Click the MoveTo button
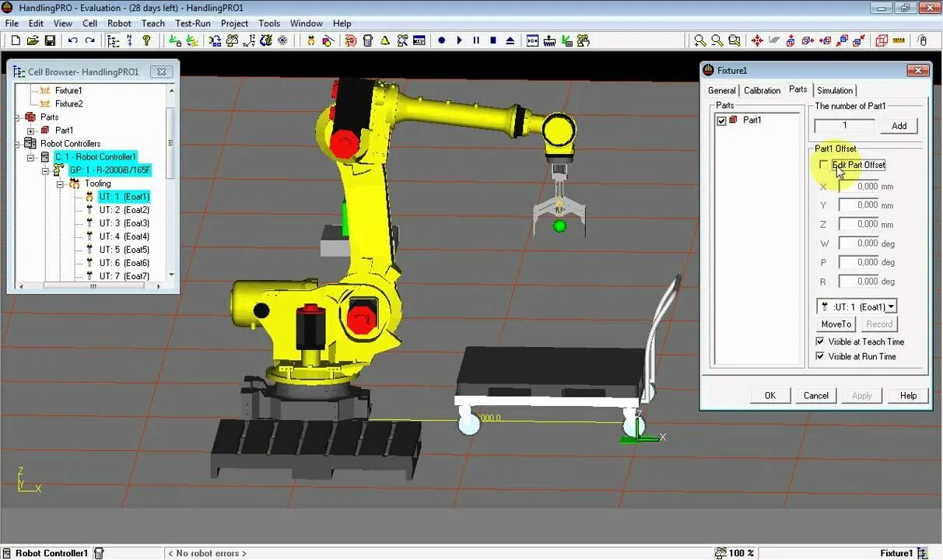 [x=836, y=324]
